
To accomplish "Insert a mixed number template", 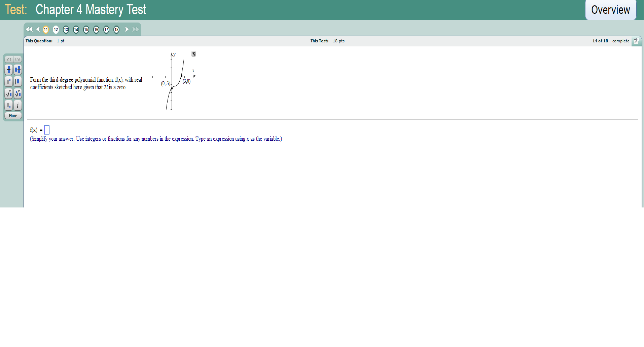I will (17, 70).
